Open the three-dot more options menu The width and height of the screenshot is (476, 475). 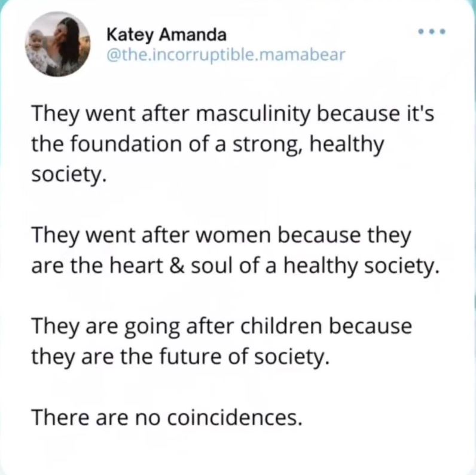click(x=431, y=31)
